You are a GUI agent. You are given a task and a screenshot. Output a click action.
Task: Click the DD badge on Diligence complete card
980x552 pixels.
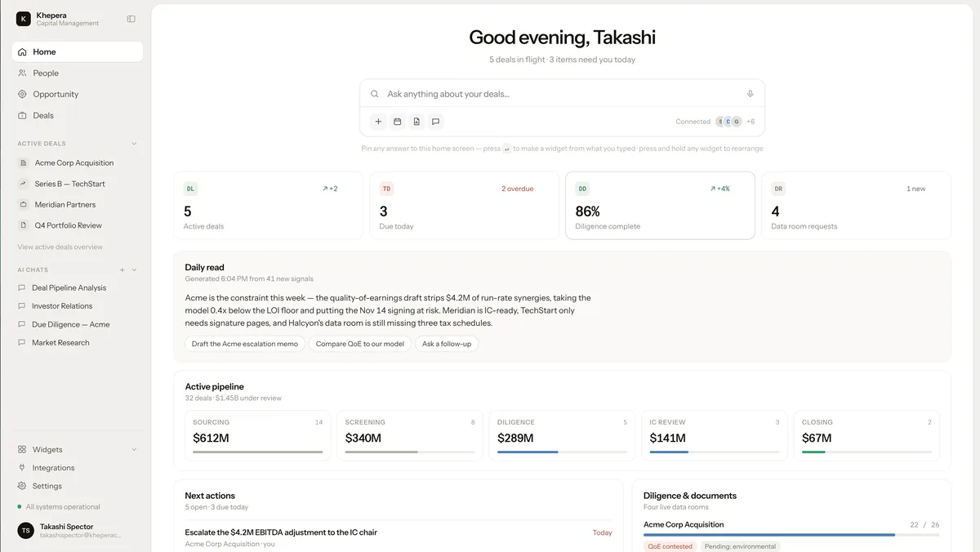582,189
